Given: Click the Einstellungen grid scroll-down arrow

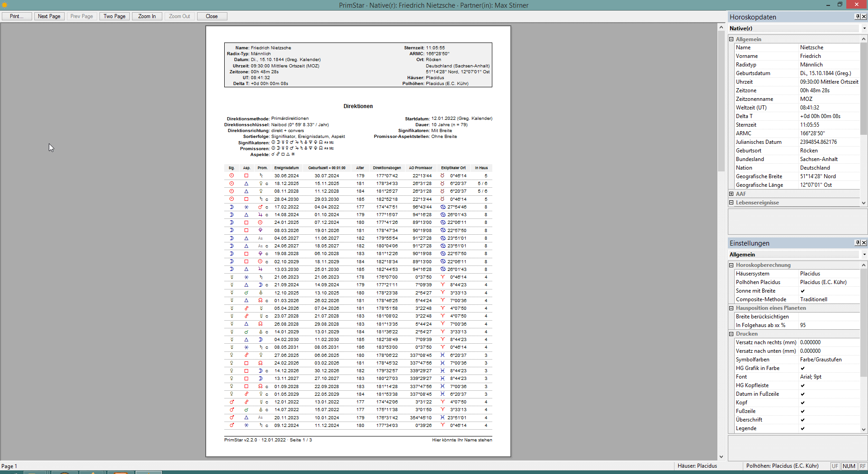Looking at the screenshot, I should 863,430.
